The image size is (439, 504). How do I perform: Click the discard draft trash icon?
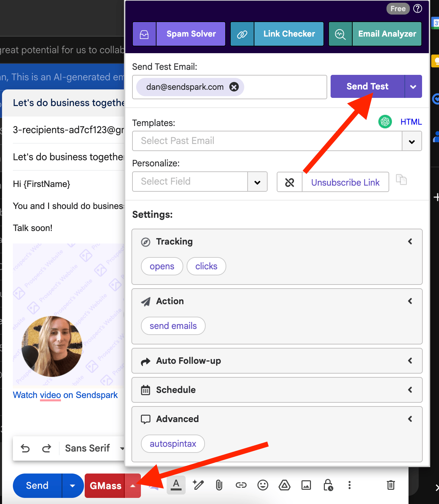click(x=391, y=485)
